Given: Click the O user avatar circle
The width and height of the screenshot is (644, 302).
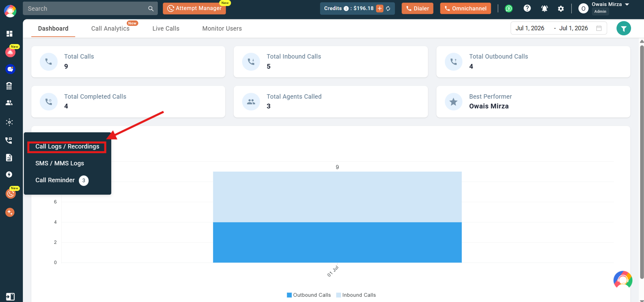Looking at the screenshot, I should 583,8.
